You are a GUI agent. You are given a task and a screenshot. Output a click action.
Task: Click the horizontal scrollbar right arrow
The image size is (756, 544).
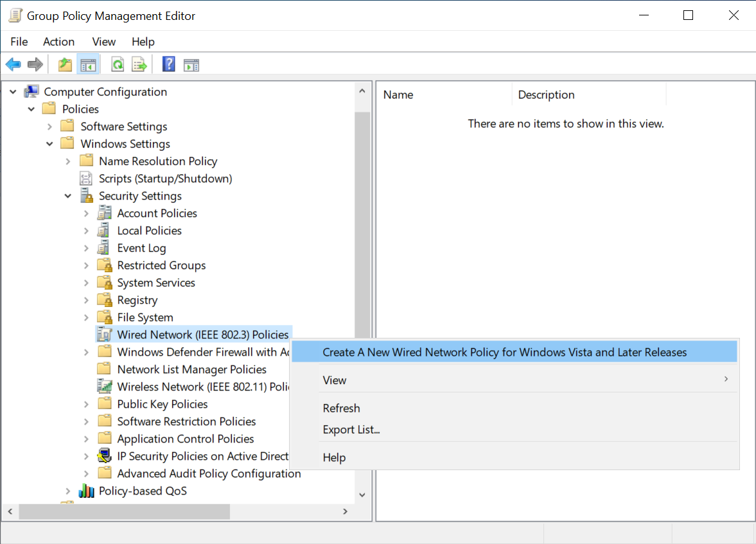345,511
